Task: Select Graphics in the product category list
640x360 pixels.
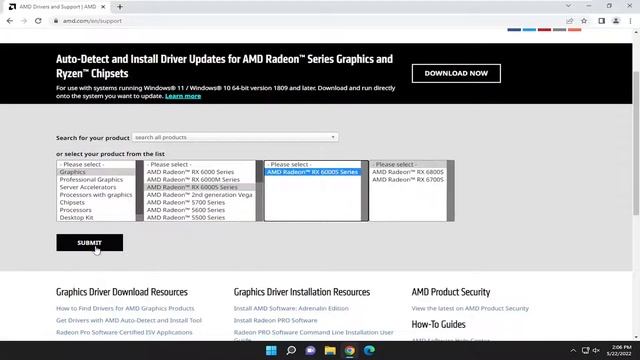Action: pos(96,172)
